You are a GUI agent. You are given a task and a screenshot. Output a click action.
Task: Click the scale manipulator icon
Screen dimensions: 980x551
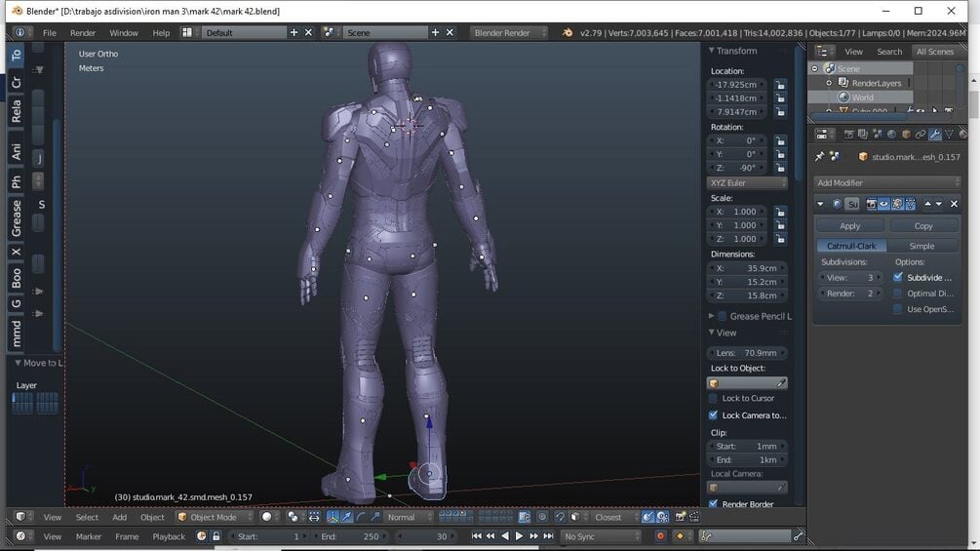click(375, 517)
